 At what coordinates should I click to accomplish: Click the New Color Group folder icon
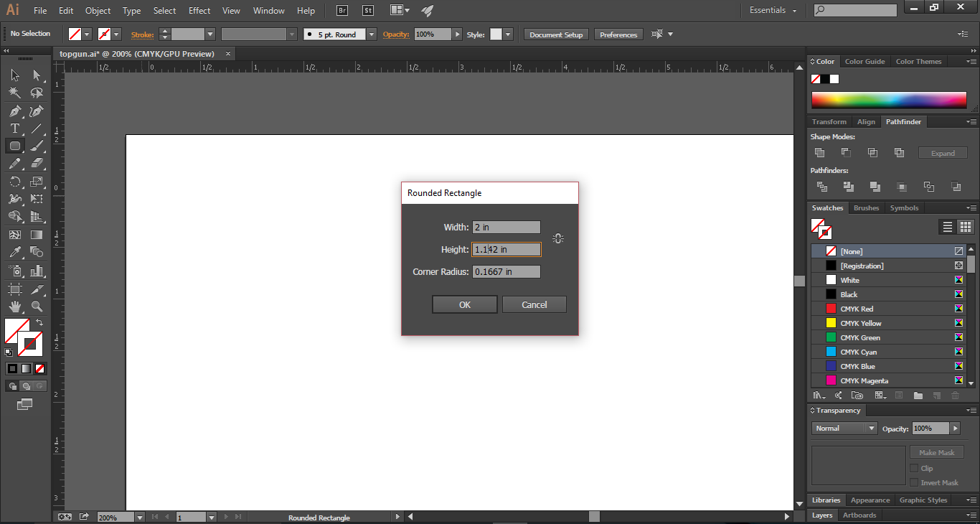click(918, 396)
